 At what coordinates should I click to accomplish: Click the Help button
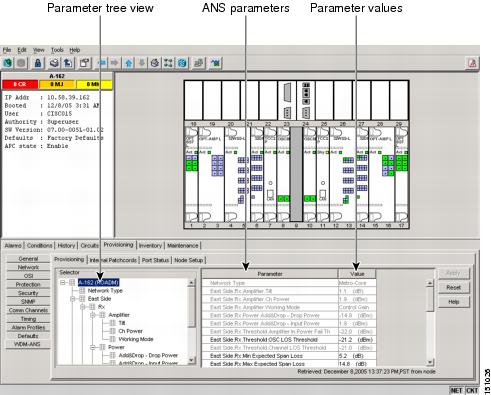tap(453, 302)
